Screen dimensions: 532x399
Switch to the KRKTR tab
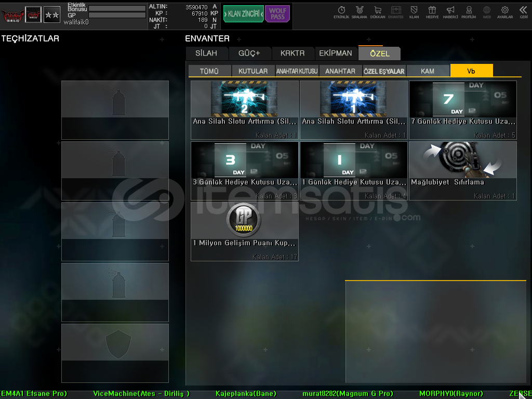click(292, 54)
